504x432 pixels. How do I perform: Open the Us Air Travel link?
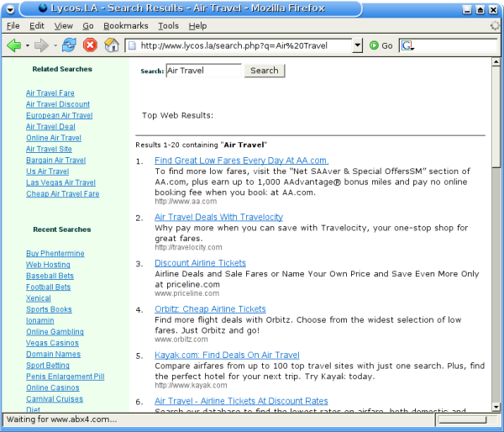coord(48,171)
